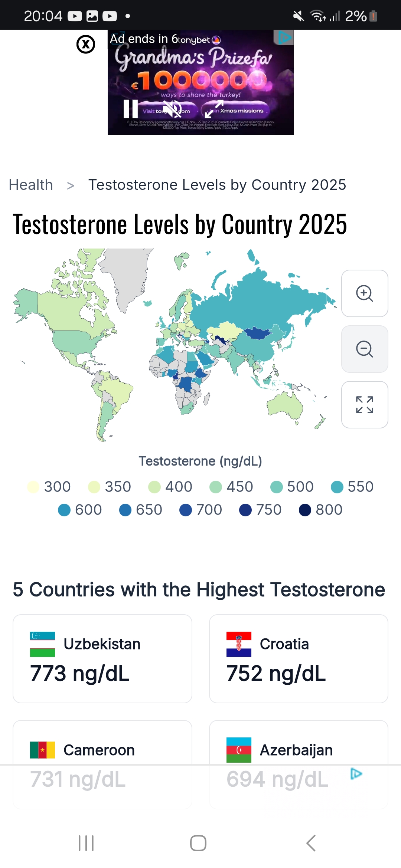Zoom out on the world map

click(365, 349)
